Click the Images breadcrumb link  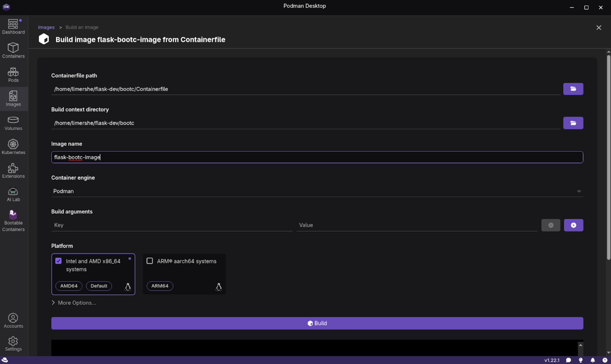[x=46, y=27]
